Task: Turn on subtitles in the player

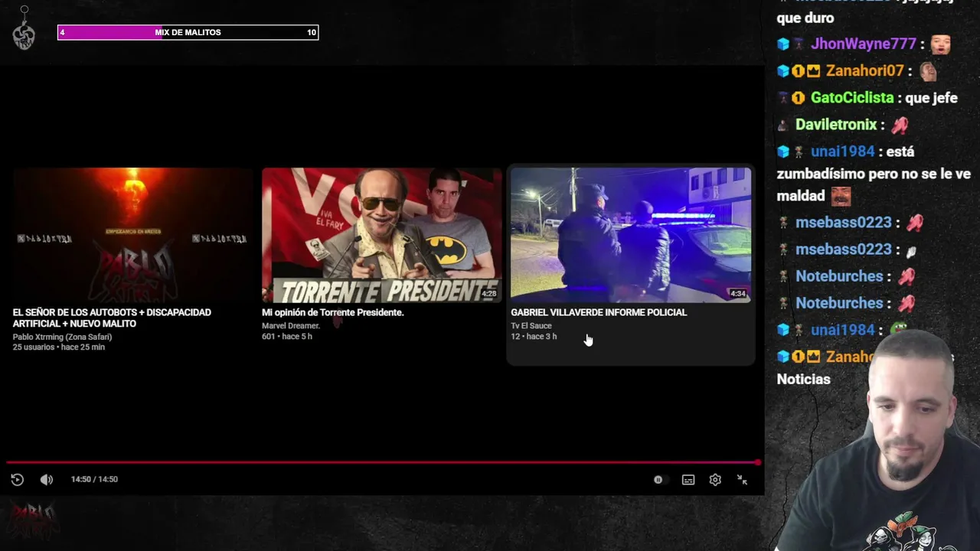Action: 688,480
